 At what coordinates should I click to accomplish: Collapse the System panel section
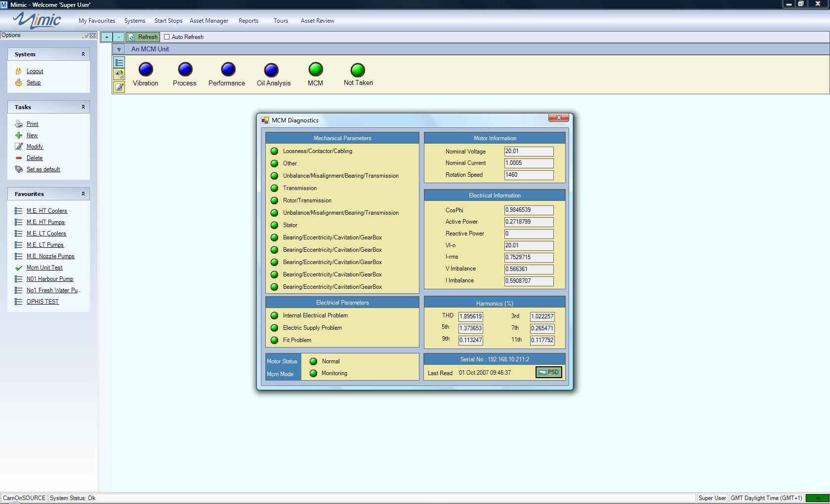(x=83, y=54)
